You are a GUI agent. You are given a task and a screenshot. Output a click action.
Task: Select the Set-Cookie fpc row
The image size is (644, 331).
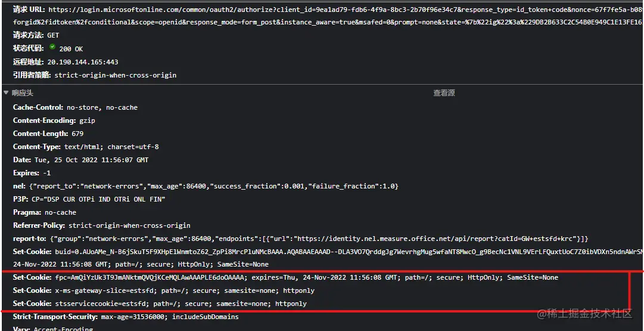tap(285, 277)
